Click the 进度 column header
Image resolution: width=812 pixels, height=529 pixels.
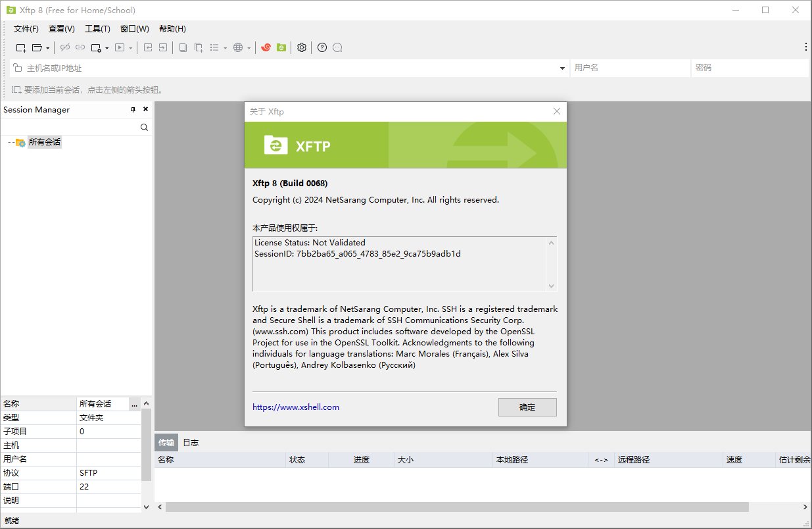[x=361, y=460]
